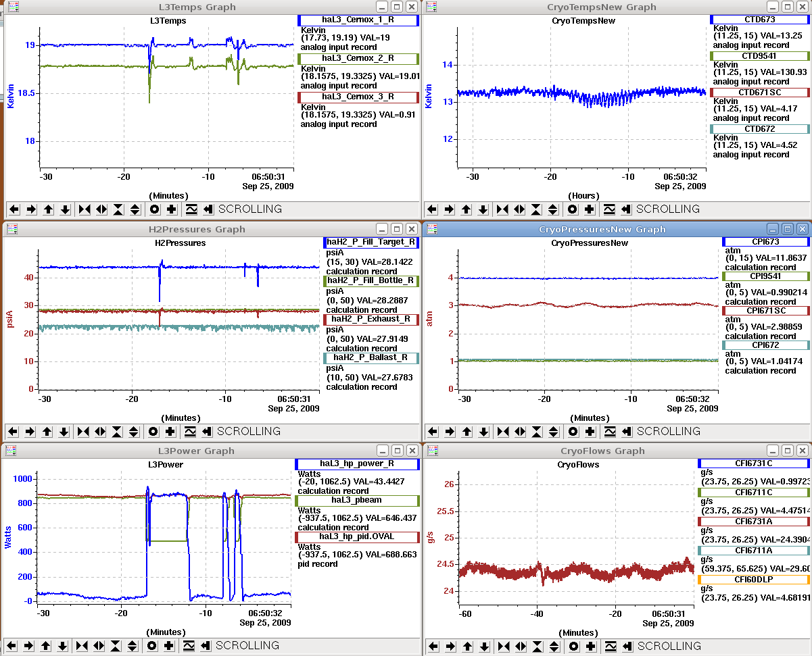Image resolution: width=812 pixels, height=656 pixels.
Task: Click the waveform graph icon in H2Pressures Graph
Action: 190,431
